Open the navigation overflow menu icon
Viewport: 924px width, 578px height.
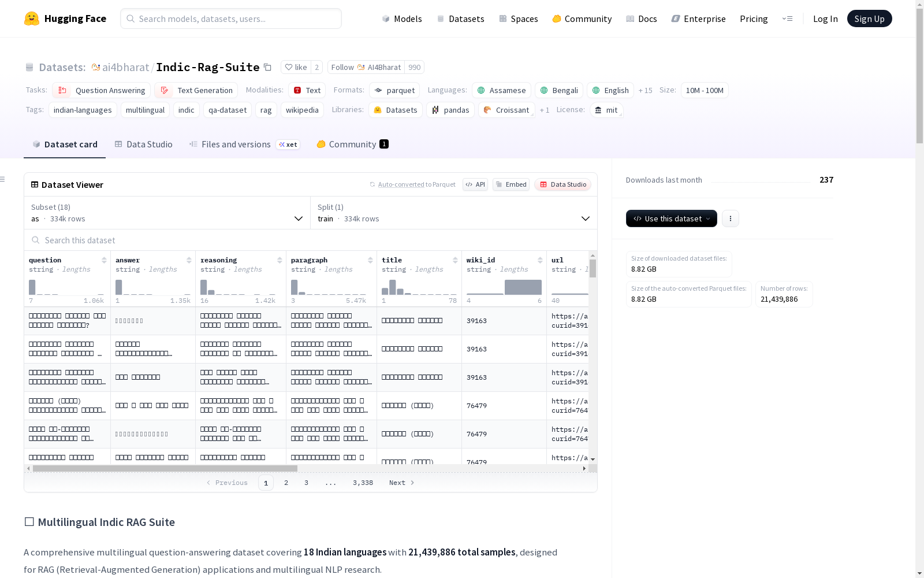pyautogui.click(x=787, y=18)
